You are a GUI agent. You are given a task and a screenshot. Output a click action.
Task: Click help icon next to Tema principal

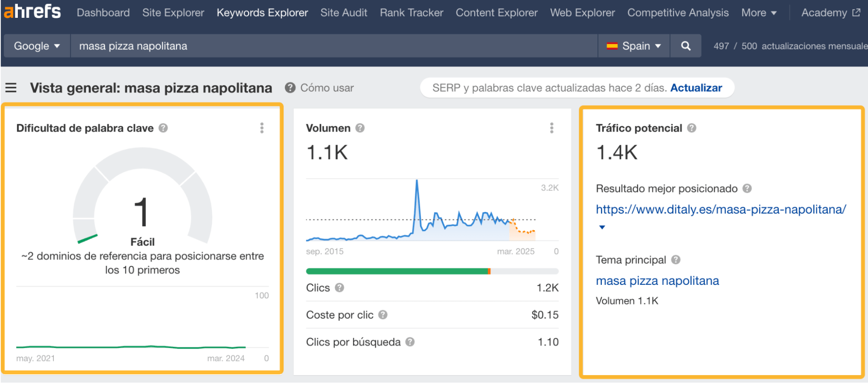[x=676, y=260]
